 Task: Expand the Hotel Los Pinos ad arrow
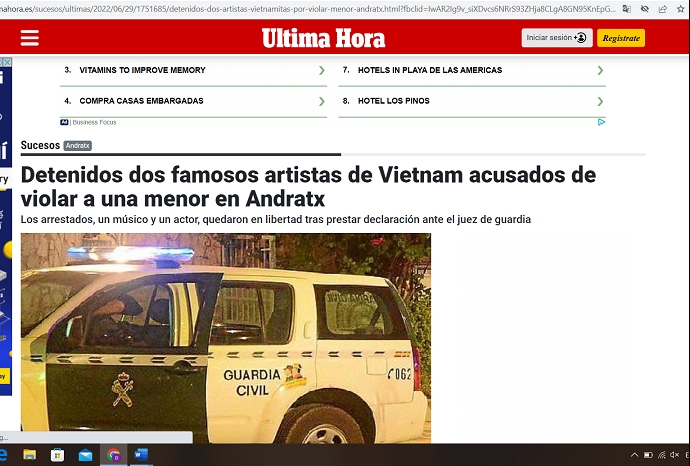click(x=600, y=101)
